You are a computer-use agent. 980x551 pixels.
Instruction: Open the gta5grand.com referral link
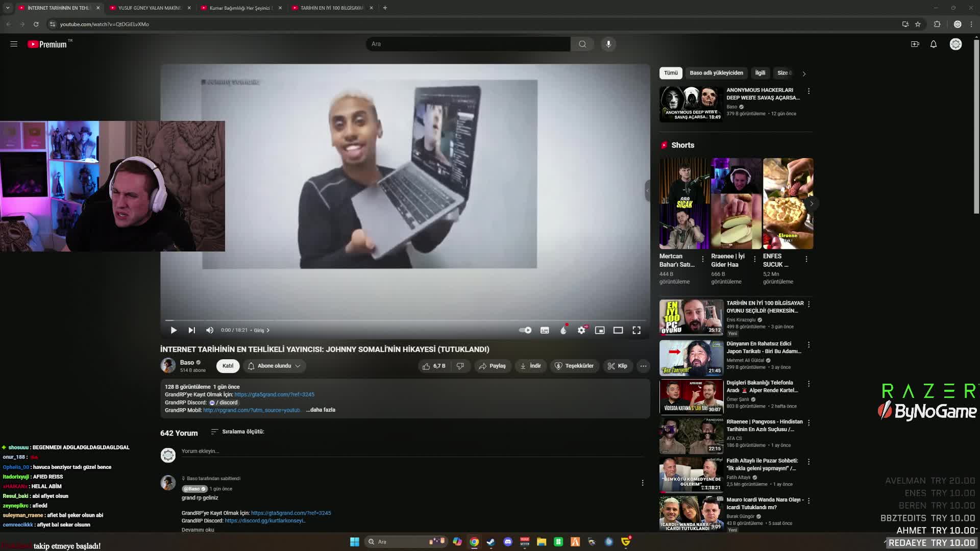274,394
